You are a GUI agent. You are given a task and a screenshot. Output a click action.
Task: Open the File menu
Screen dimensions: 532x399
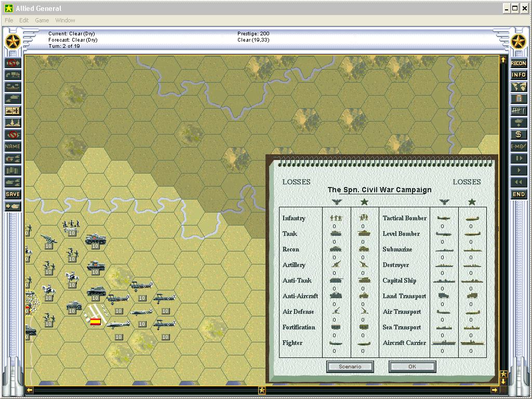pos(9,20)
